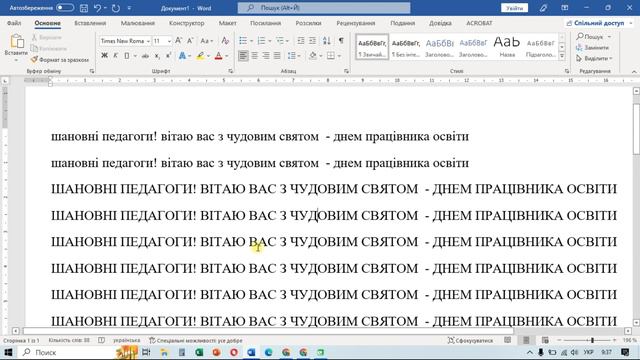
Task: Open the Посилання tab
Action: pos(265,23)
